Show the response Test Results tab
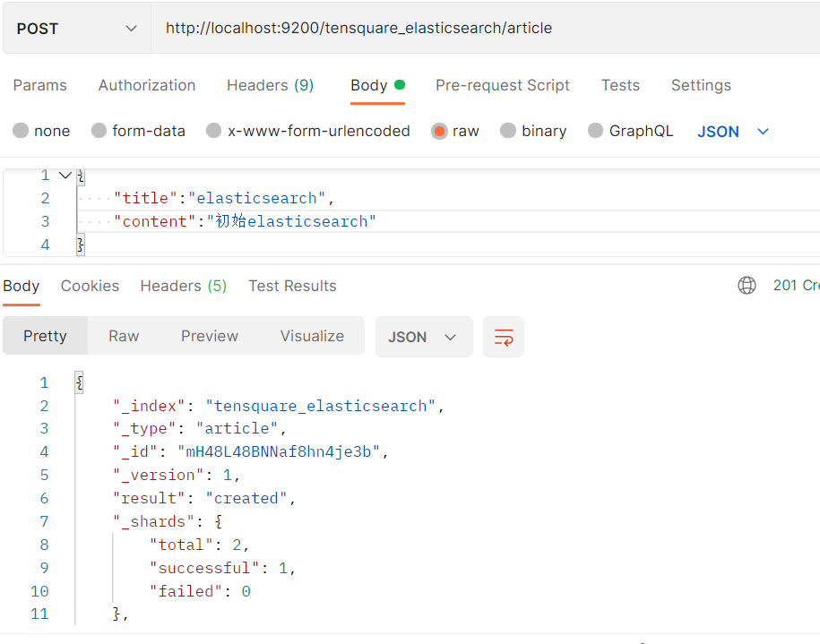Image resolution: width=820 pixels, height=644 pixels. pyautogui.click(x=292, y=286)
